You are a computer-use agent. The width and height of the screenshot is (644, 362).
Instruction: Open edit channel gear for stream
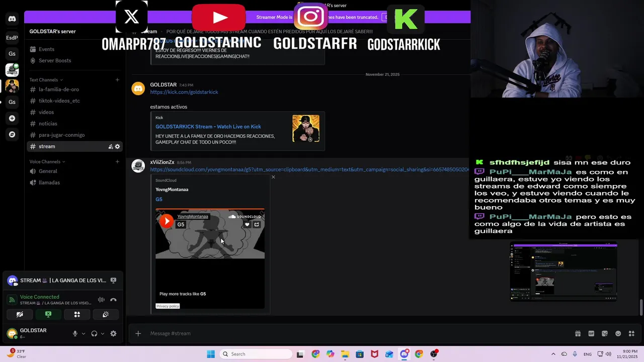click(118, 146)
